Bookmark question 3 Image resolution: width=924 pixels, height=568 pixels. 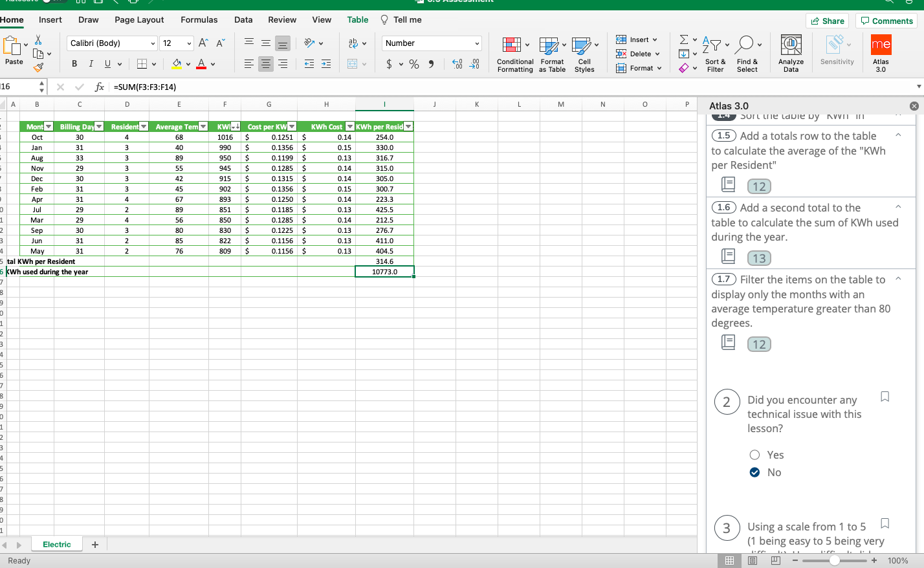coord(885,523)
